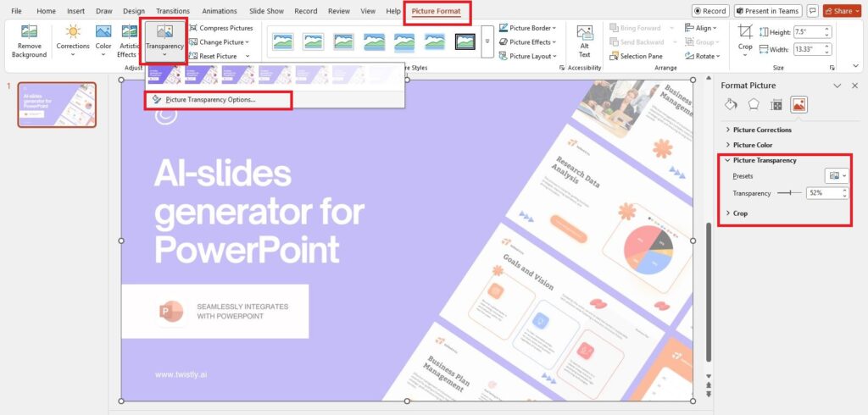Click Compress Pictures
The width and height of the screenshot is (868, 415).
tap(221, 28)
